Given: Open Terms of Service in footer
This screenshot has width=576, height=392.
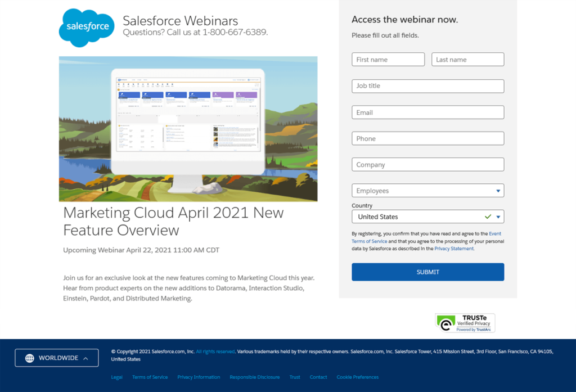Looking at the screenshot, I should (150, 377).
